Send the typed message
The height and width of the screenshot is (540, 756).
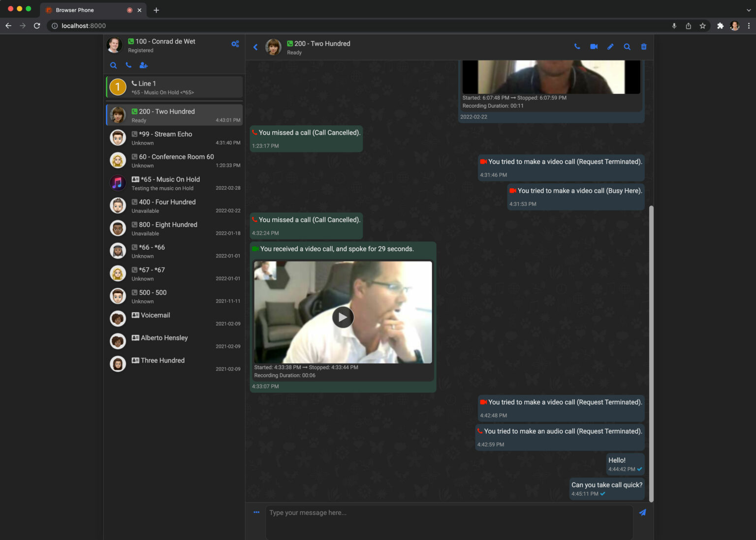tap(642, 512)
